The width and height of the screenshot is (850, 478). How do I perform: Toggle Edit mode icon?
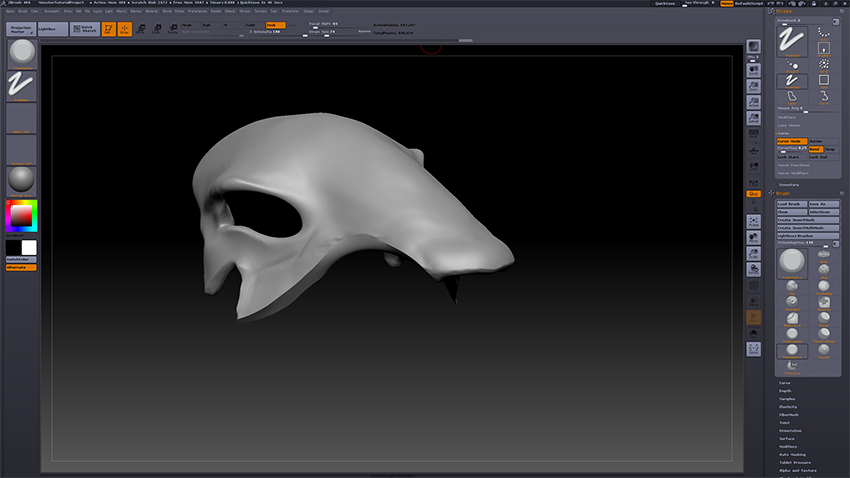(109, 29)
